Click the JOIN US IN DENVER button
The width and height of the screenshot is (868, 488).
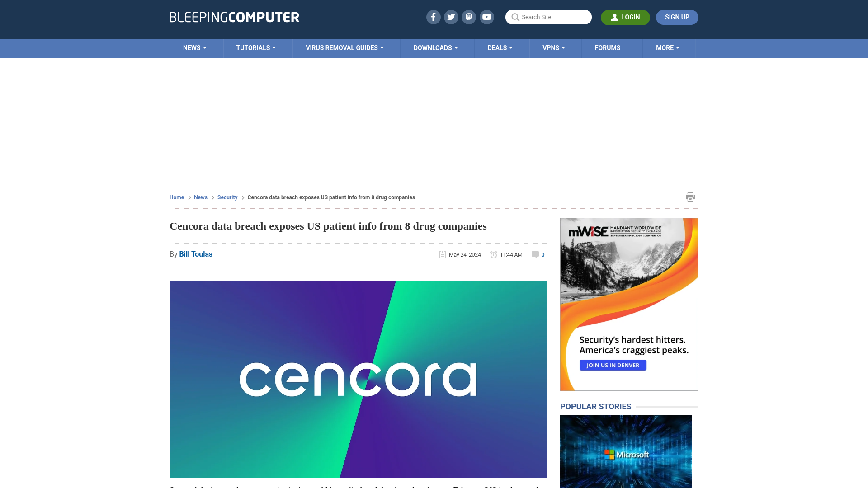coord(613,365)
